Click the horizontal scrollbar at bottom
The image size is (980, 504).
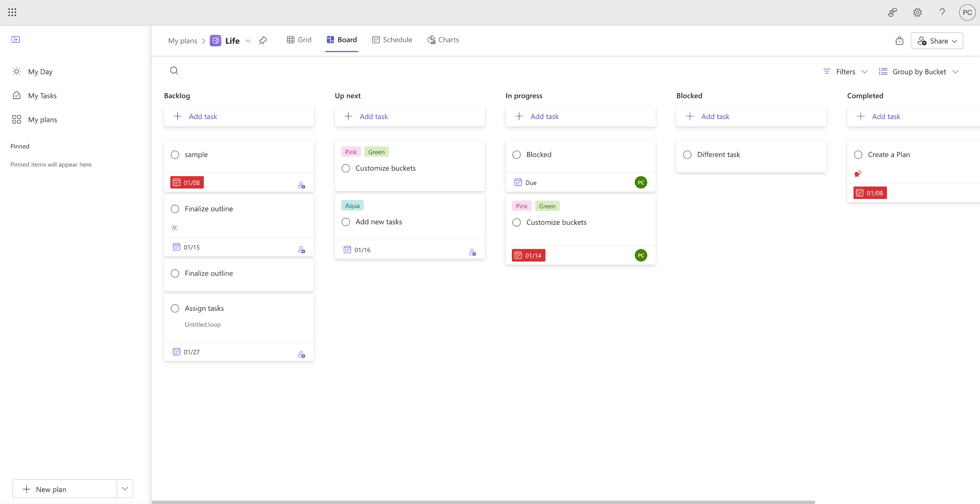click(x=483, y=502)
